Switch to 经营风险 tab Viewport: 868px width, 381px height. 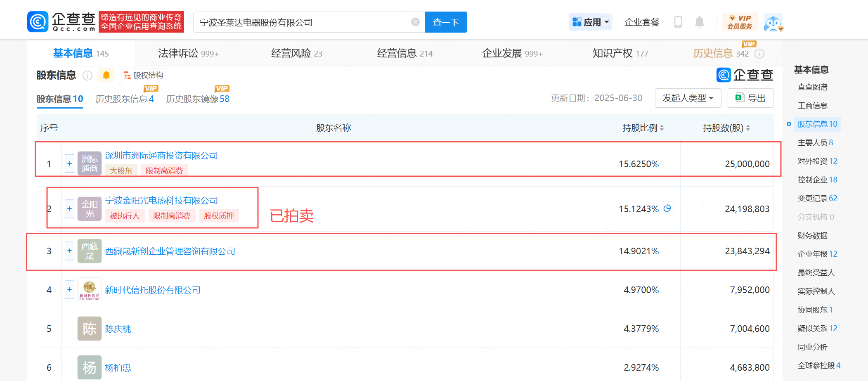296,53
